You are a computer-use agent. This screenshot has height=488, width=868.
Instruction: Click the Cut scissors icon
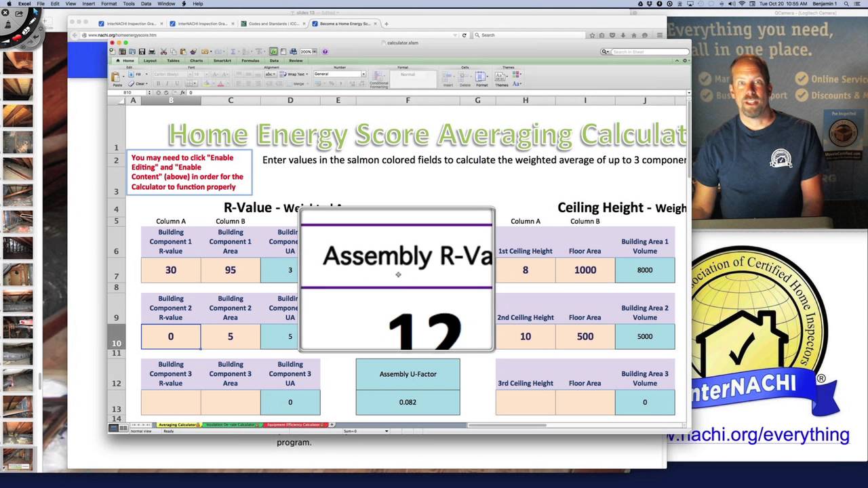click(163, 52)
